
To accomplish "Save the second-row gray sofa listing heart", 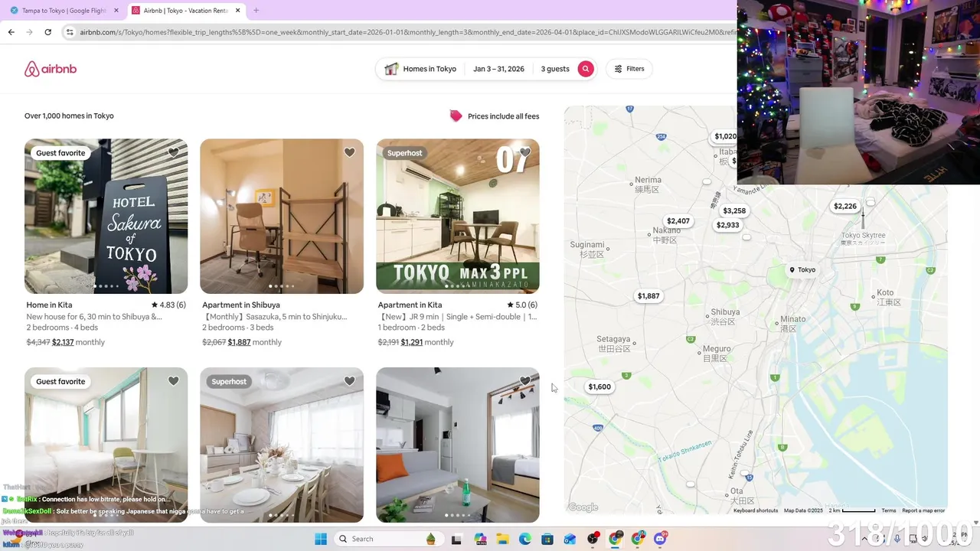I will coord(525,381).
